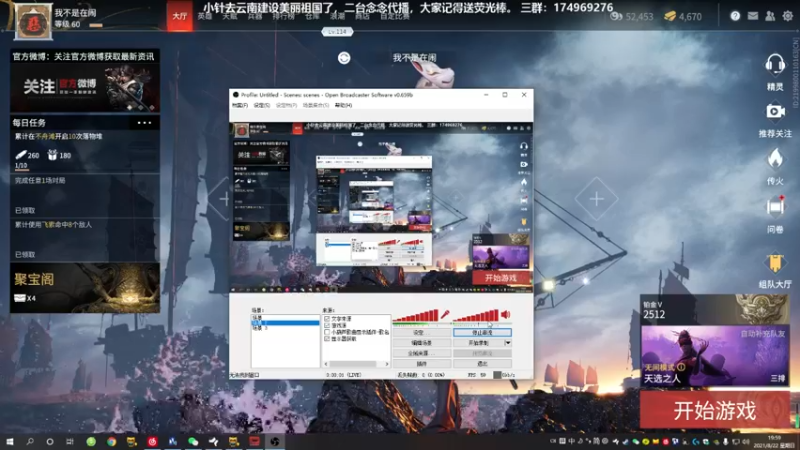Click the Cortana circle on taskbar
Viewport: 800px width, 450px height.
49,441
